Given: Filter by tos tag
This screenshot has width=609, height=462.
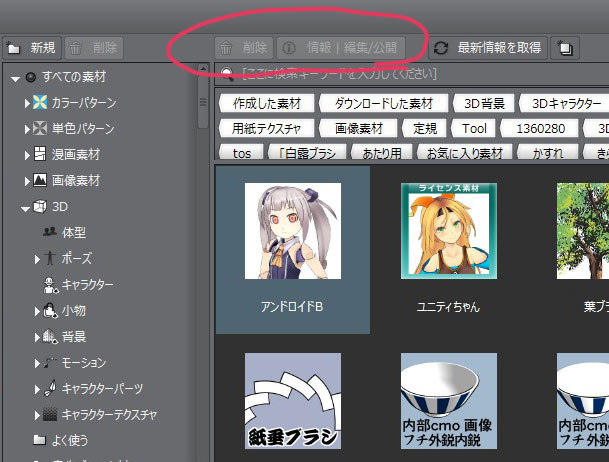Looking at the screenshot, I should click(x=242, y=152).
